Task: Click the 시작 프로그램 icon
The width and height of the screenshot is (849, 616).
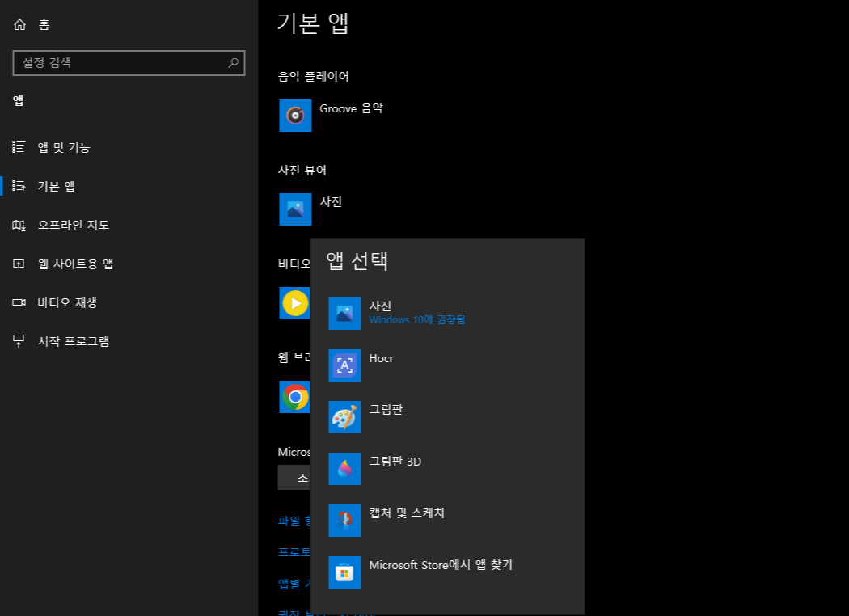Action: coord(19,342)
